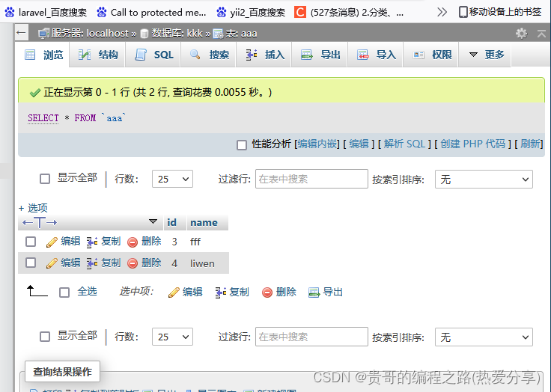551x392 pixels.
Task: Enable top 显示全部 show all checkbox
Action: 45,179
